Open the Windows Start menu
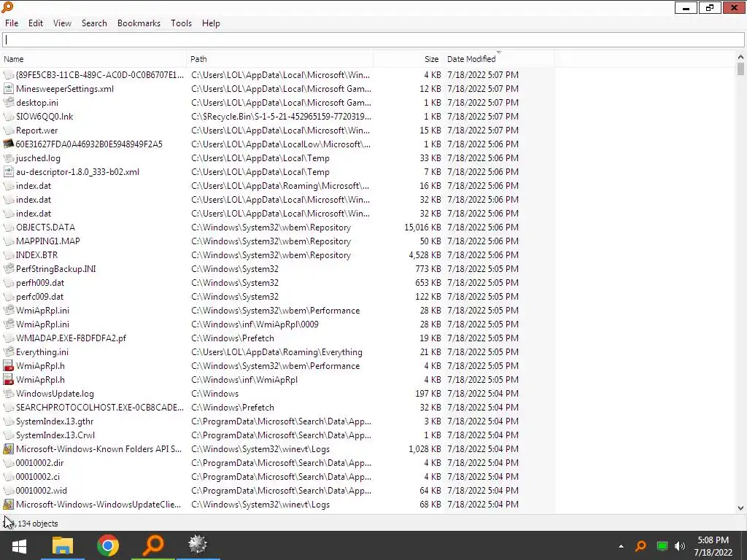This screenshot has width=747, height=560. (x=19, y=545)
